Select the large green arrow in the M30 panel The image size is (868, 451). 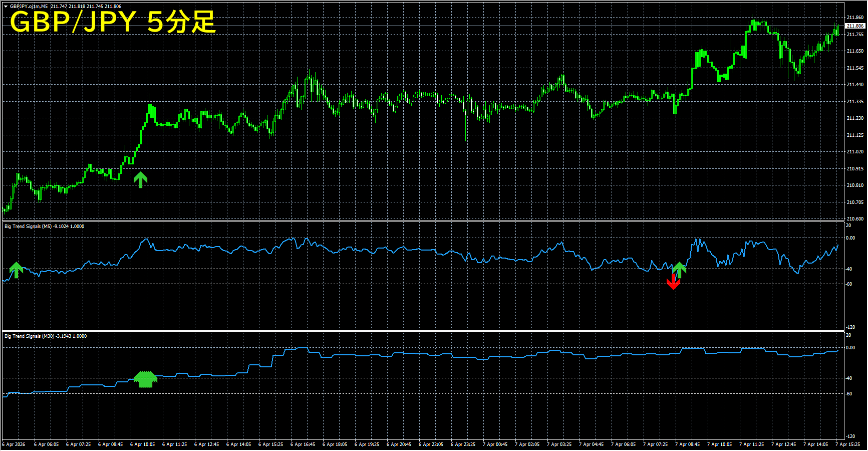pos(145,379)
